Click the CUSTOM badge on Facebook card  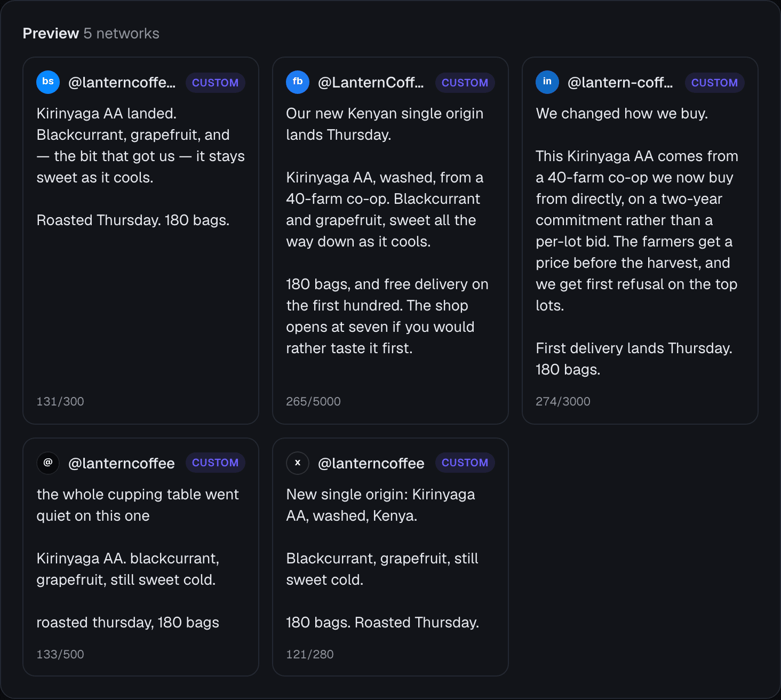click(x=465, y=83)
